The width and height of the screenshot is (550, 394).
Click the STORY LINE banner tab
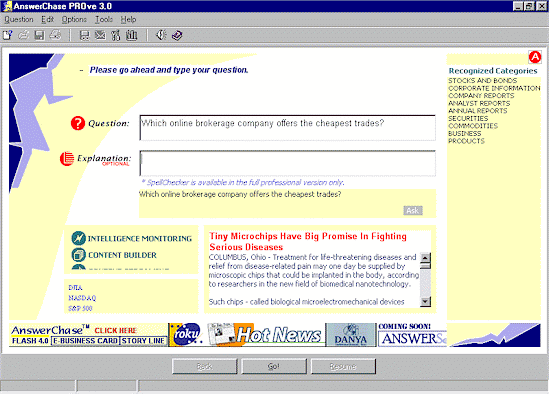143,341
